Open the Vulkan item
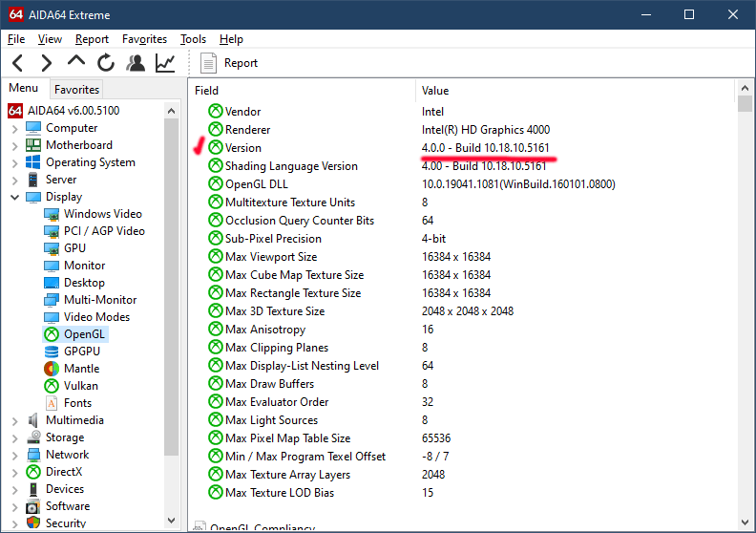This screenshot has width=756, height=533. tap(71, 386)
